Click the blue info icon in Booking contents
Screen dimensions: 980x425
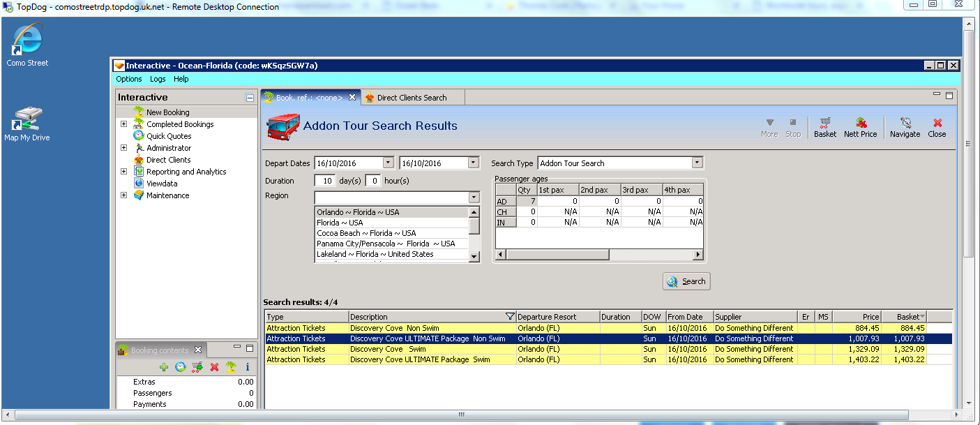[x=247, y=367]
